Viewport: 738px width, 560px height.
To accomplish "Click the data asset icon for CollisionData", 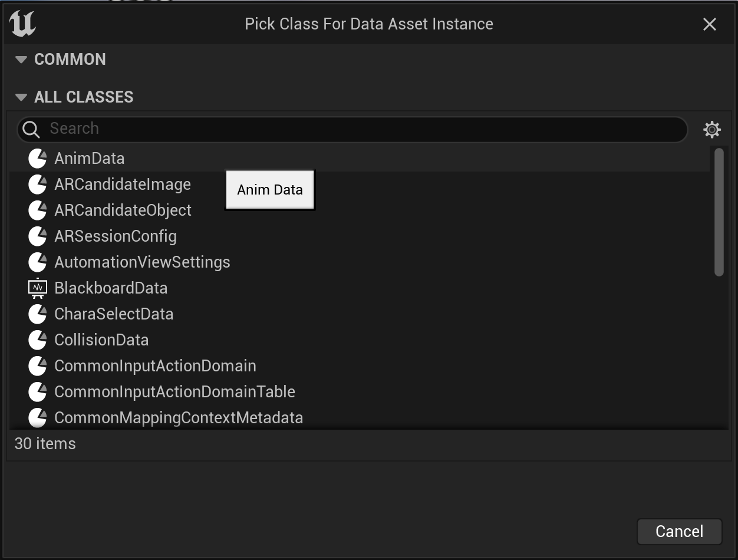I will (37, 340).
